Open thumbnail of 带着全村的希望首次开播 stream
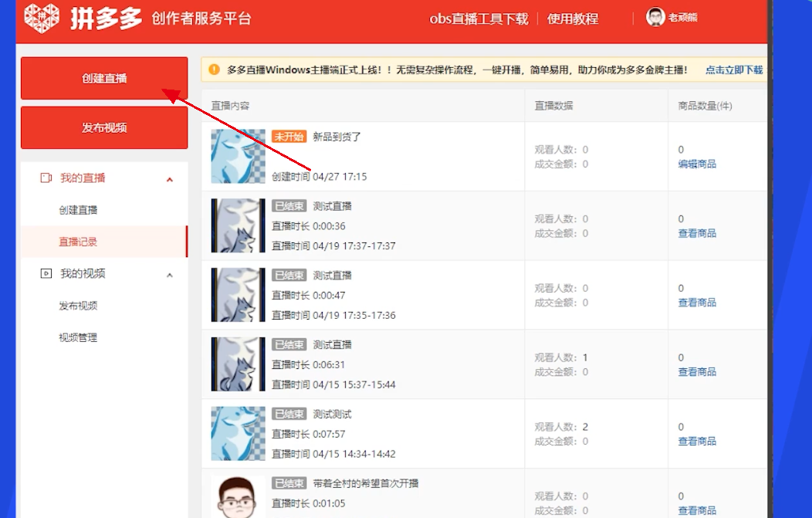Viewport: 812px width, 518px height. (x=238, y=496)
